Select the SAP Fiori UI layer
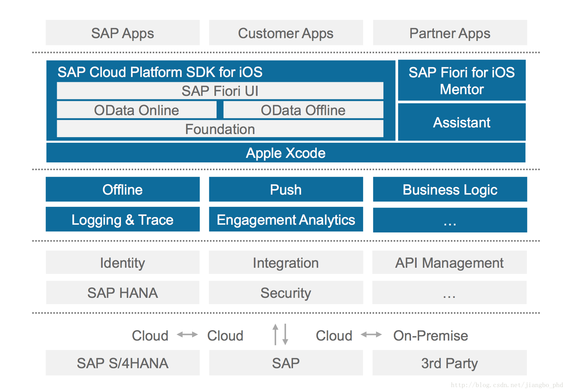The image size is (567, 392). point(220,91)
